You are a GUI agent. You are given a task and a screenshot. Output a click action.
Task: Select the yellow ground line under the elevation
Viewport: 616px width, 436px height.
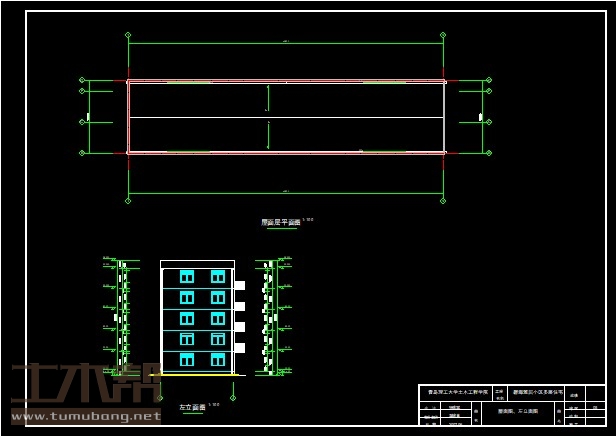(x=198, y=374)
